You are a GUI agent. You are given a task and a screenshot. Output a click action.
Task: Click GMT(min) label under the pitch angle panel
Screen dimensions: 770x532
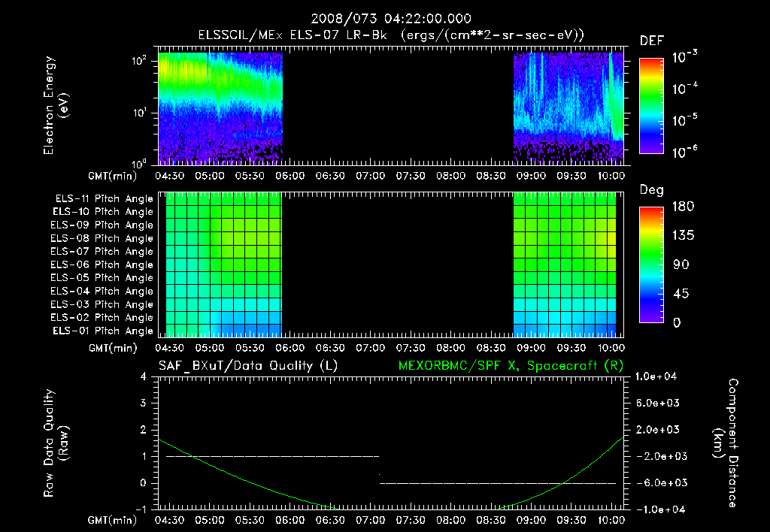[x=113, y=348]
